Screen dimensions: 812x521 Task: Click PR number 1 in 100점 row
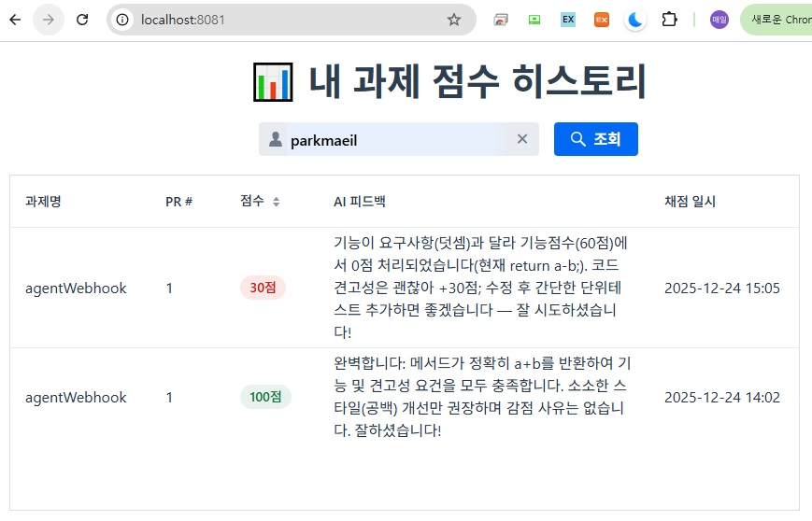[x=169, y=398]
